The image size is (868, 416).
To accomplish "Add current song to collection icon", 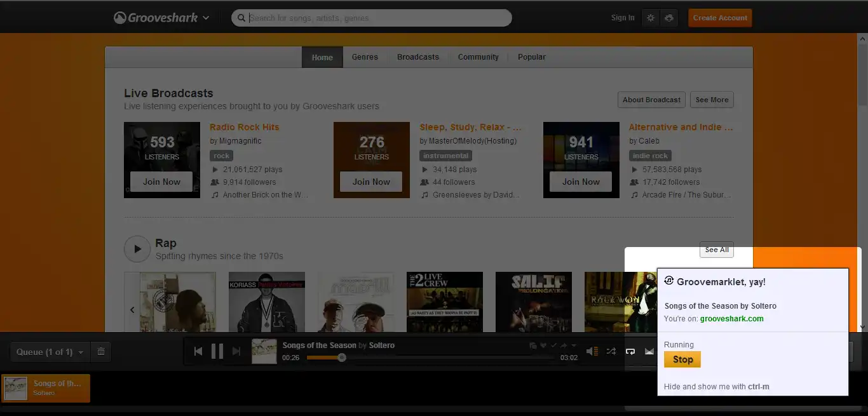I will pyautogui.click(x=532, y=346).
